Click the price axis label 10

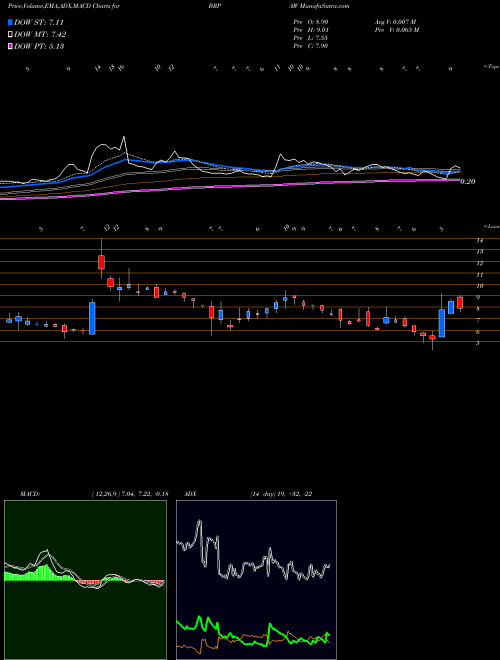pyautogui.click(x=479, y=286)
